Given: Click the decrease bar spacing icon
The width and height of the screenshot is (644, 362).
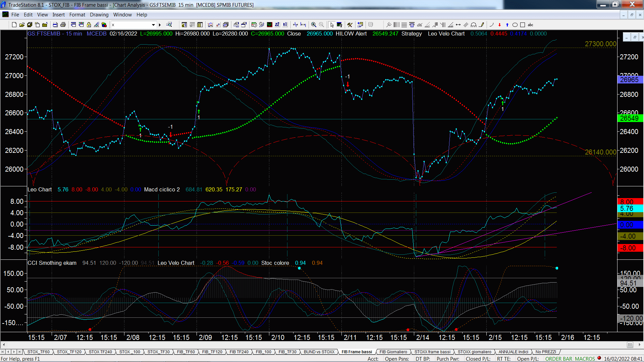Looking at the screenshot, I should pyautogui.click(x=295, y=25).
